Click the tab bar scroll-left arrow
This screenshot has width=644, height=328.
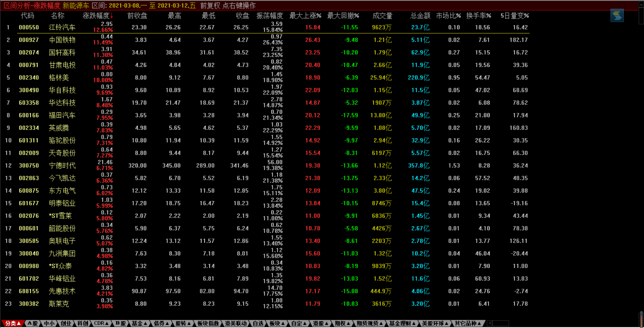[x=490, y=323]
